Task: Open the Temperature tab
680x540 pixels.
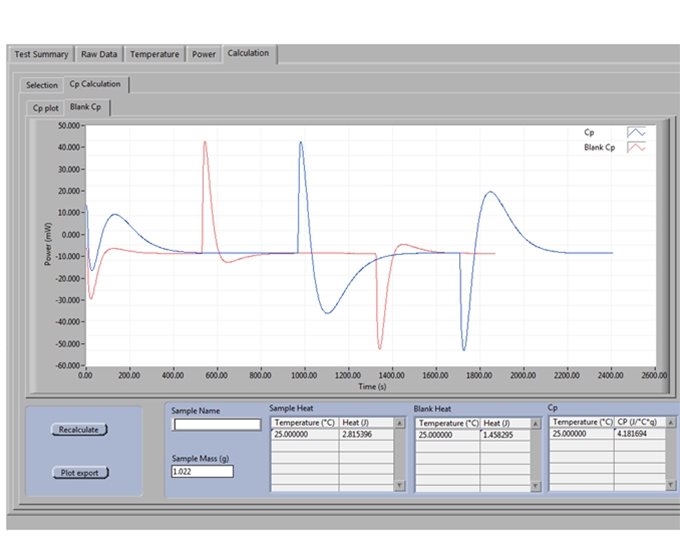Action: (155, 54)
